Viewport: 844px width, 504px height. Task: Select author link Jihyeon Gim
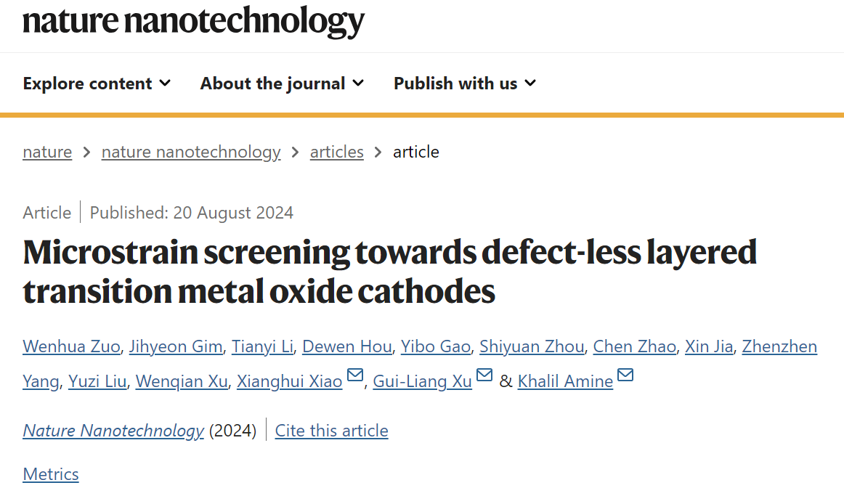tap(176, 346)
